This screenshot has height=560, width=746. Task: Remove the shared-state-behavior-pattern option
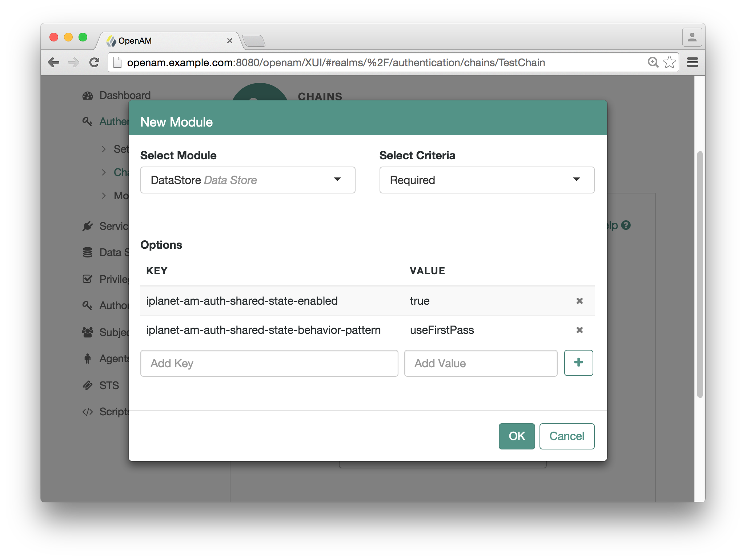point(579,330)
